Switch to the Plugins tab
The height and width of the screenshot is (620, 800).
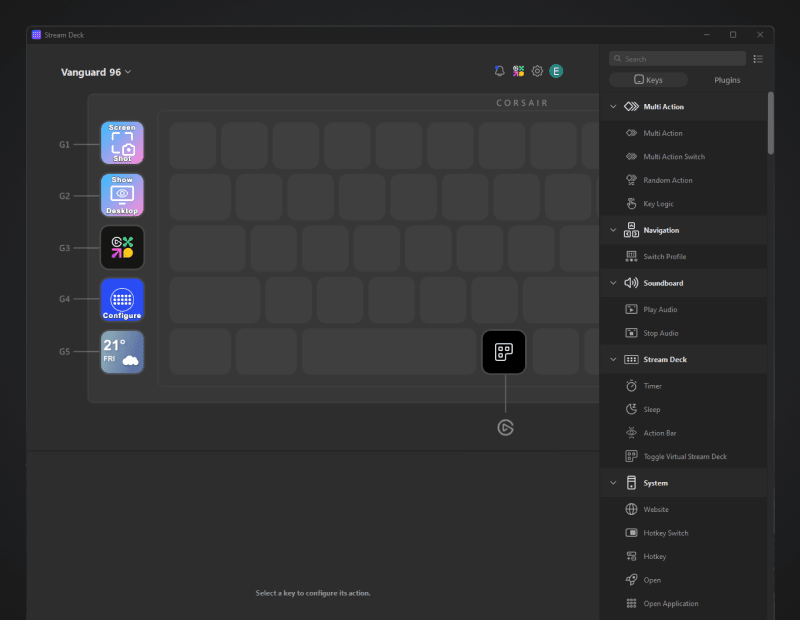point(727,80)
